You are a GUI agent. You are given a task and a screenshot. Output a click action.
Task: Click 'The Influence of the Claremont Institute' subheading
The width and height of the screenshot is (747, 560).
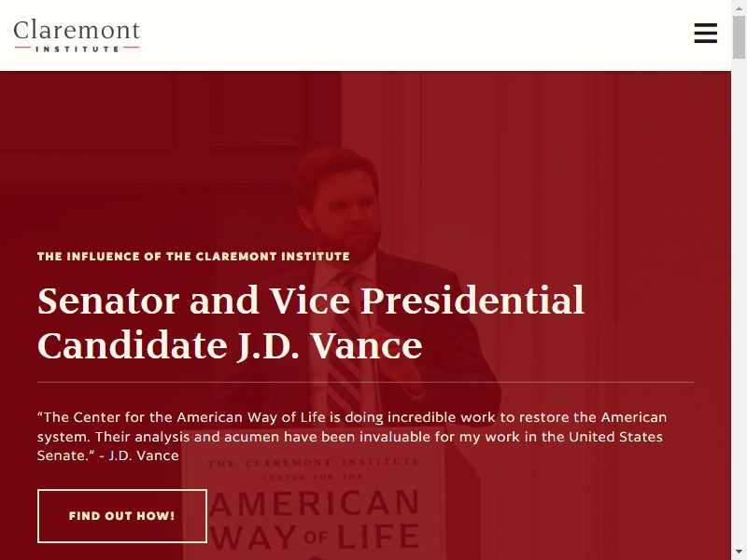[x=193, y=256]
